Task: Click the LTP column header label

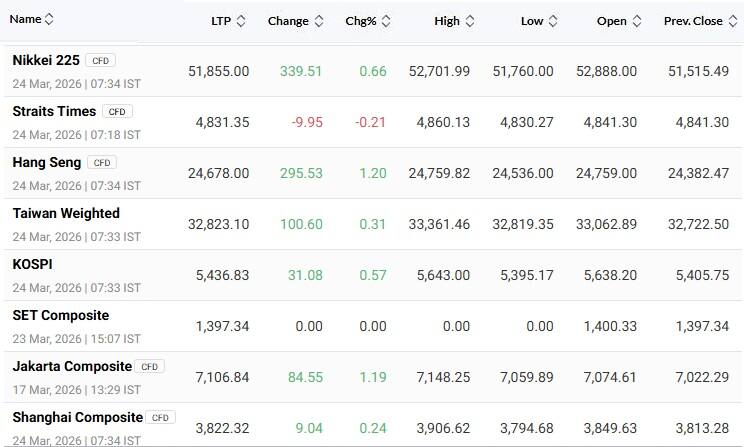Action: (221, 21)
